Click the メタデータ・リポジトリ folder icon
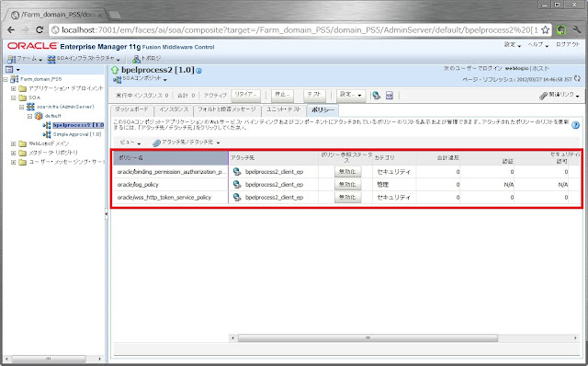588x366 pixels. [22, 153]
